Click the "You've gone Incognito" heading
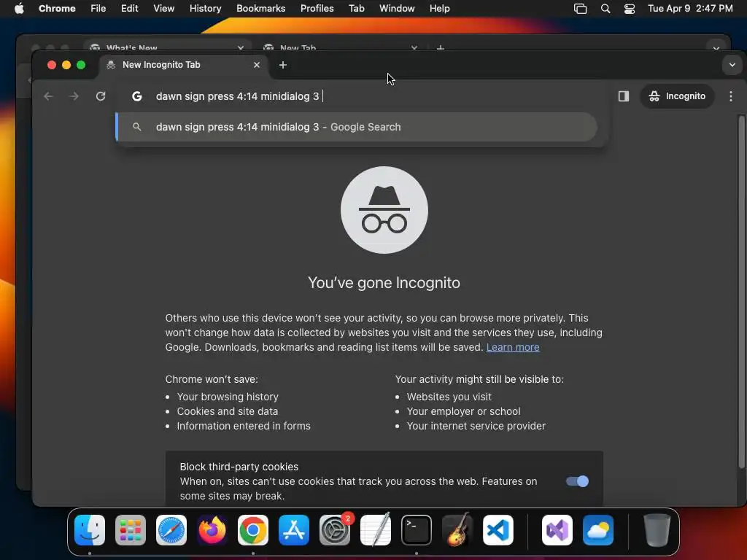This screenshot has height=560, width=747. 384,283
